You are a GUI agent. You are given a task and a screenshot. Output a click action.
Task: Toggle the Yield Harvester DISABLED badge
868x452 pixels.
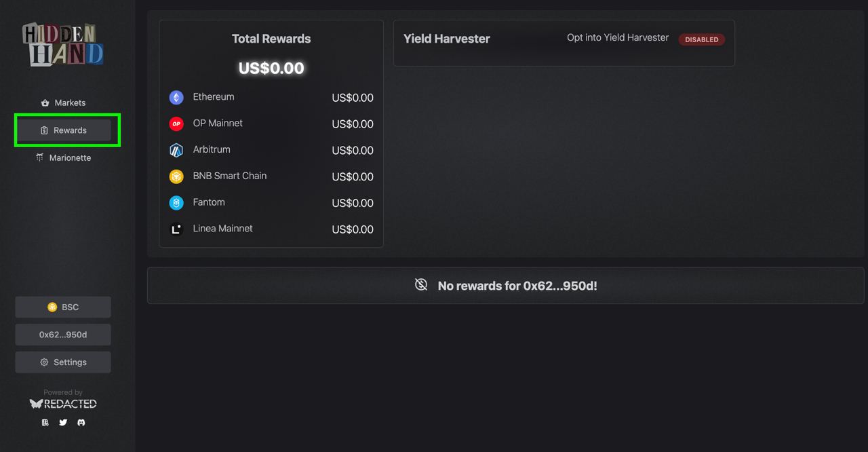pyautogui.click(x=701, y=39)
